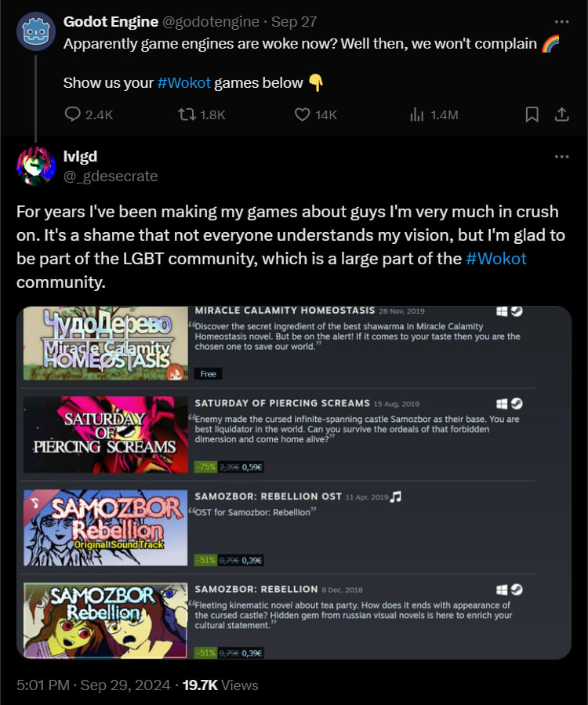Click the @godotengine handle
The image size is (588, 705).
pyautogui.click(x=210, y=22)
